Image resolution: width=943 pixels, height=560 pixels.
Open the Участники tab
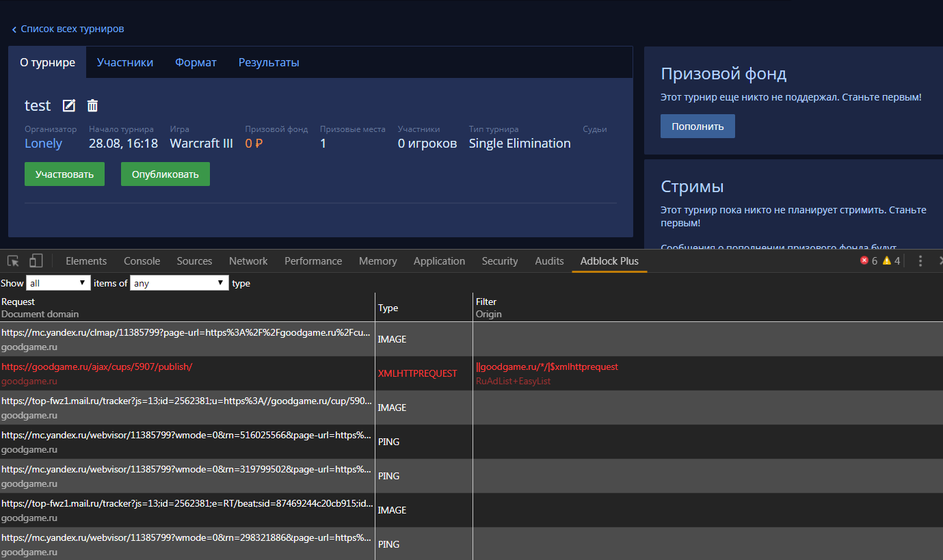click(125, 62)
